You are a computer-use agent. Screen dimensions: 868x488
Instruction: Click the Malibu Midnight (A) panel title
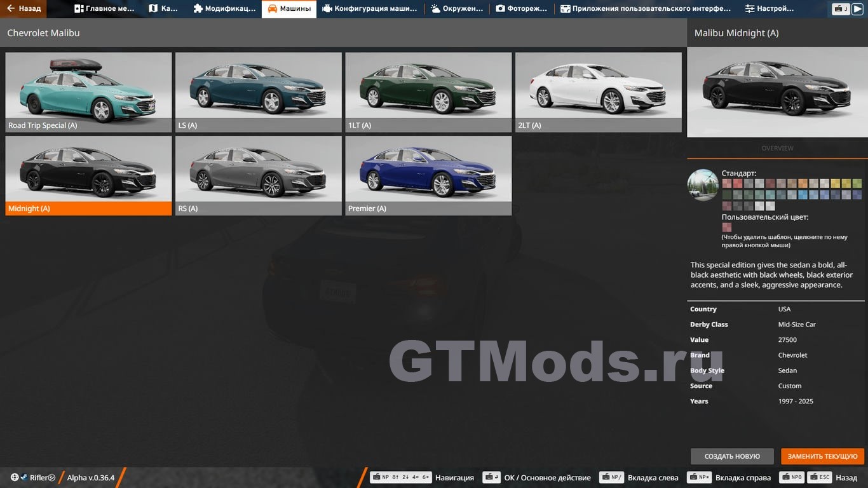tap(736, 33)
